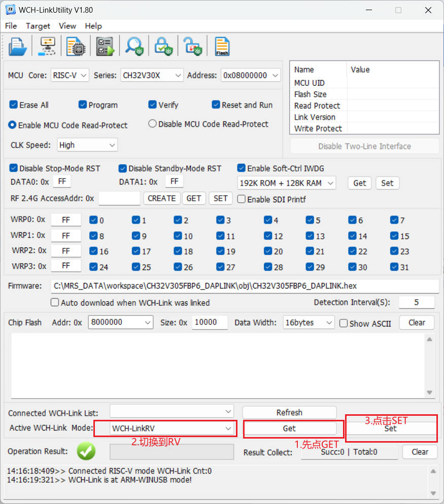The height and width of the screenshot is (504, 444).
Task: Toggle write-protect sector 20 checkbox
Action: coord(268,250)
